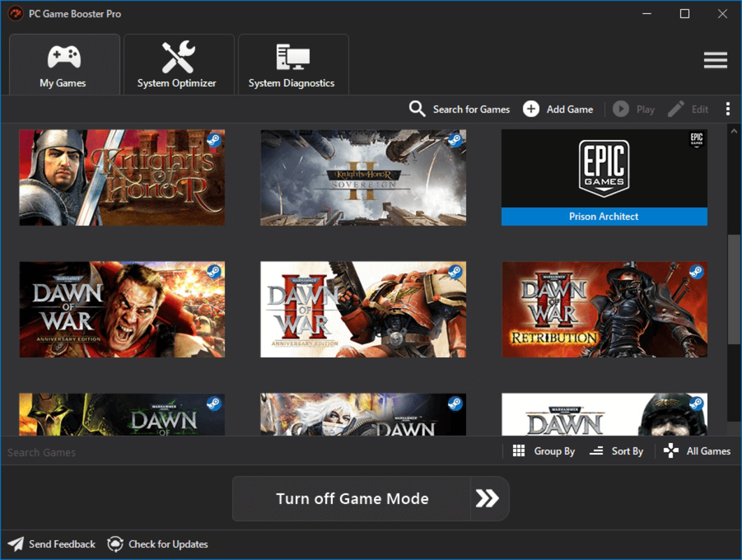
Task: Open the Sort By options
Action: pos(619,451)
